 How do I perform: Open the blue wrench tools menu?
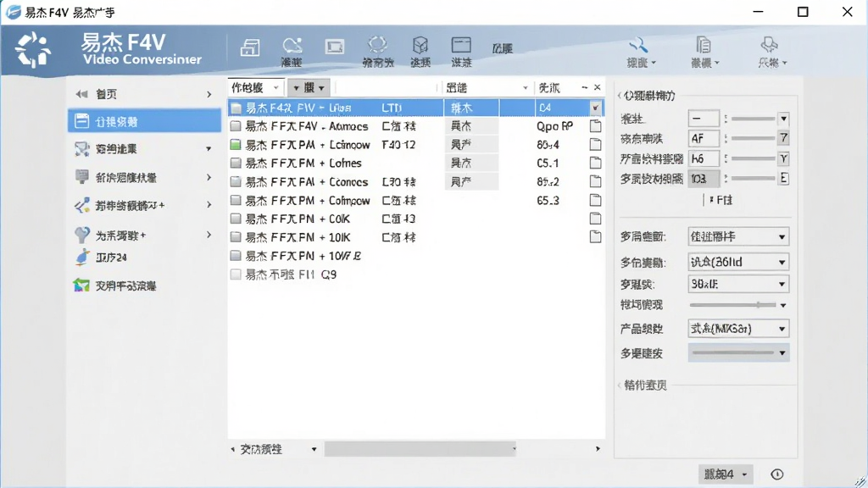(641, 52)
